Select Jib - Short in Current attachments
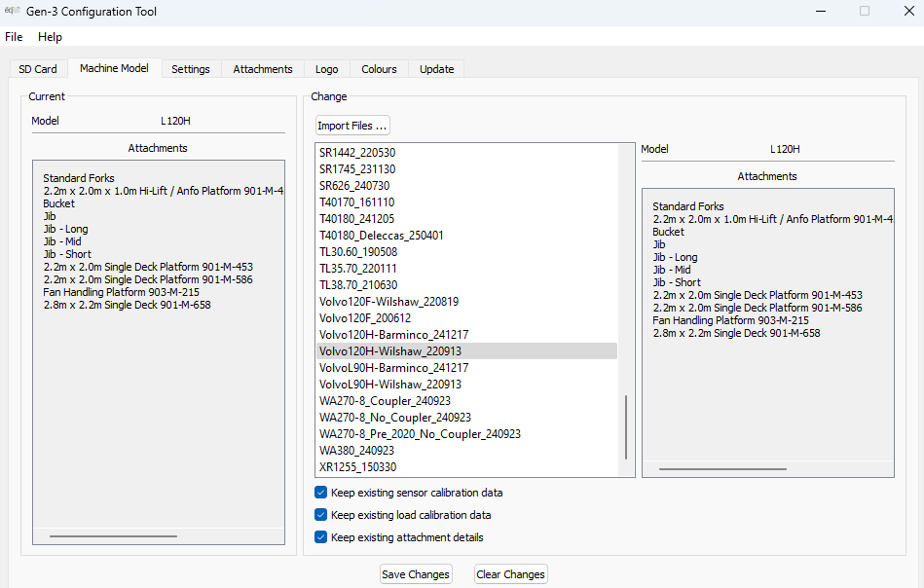 (67, 254)
